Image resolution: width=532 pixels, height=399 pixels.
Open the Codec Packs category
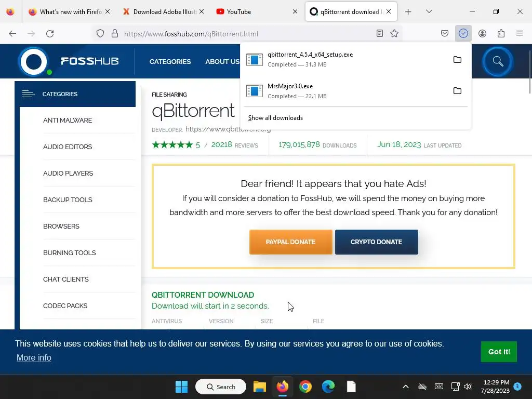(x=65, y=305)
